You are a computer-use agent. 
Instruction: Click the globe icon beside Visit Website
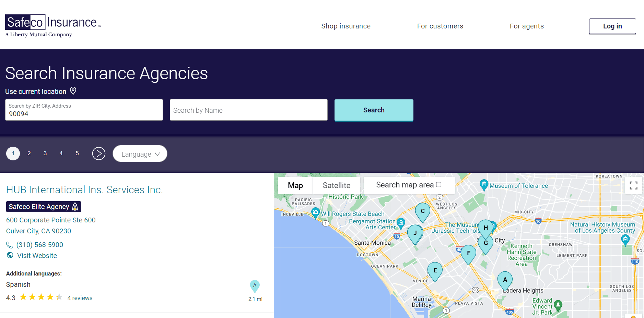click(x=10, y=255)
